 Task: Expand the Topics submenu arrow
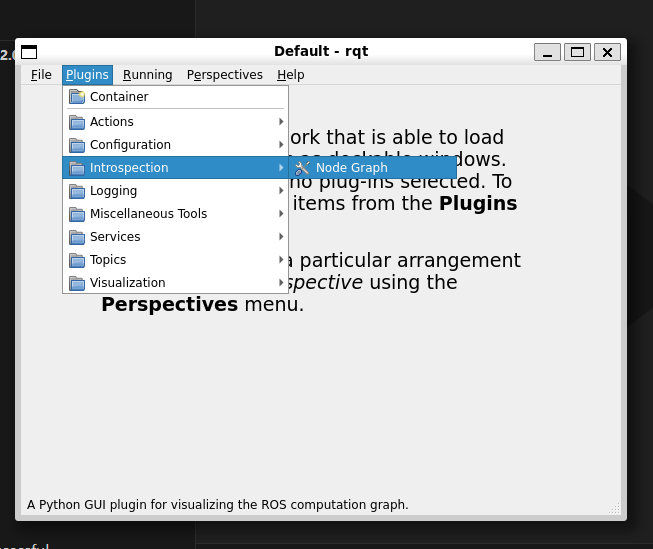(281, 260)
